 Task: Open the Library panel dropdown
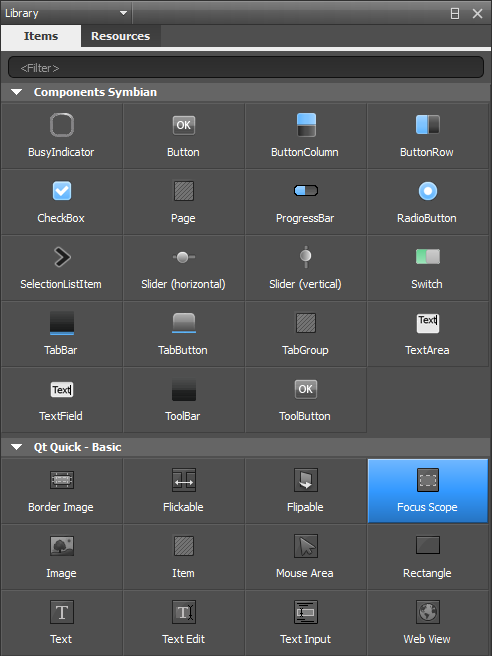pyautogui.click(x=66, y=13)
